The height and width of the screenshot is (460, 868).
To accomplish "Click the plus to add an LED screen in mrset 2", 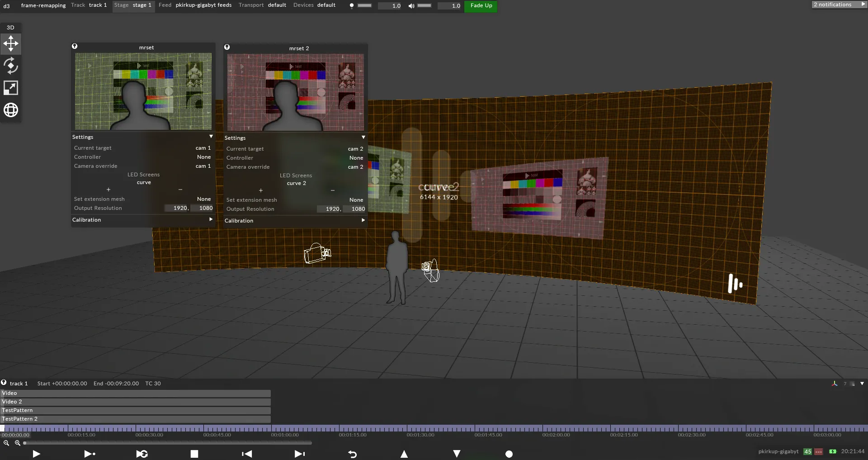I will point(261,190).
